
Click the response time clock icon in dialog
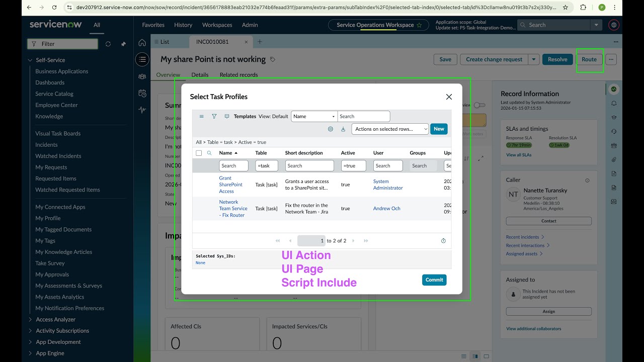click(x=443, y=241)
